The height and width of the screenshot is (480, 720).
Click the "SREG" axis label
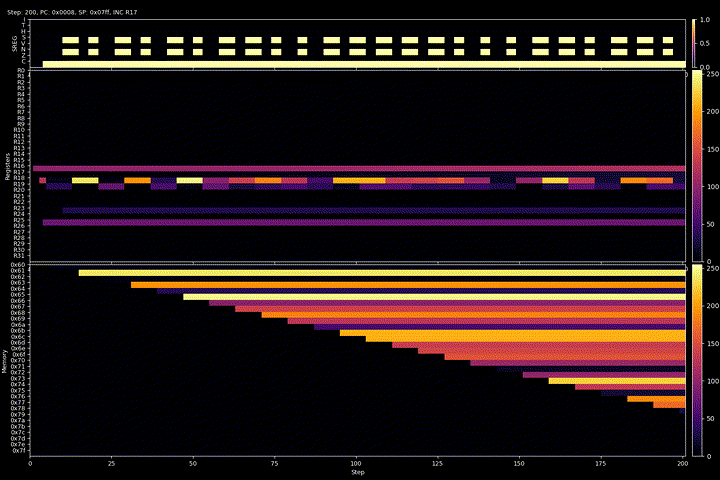[15, 43]
